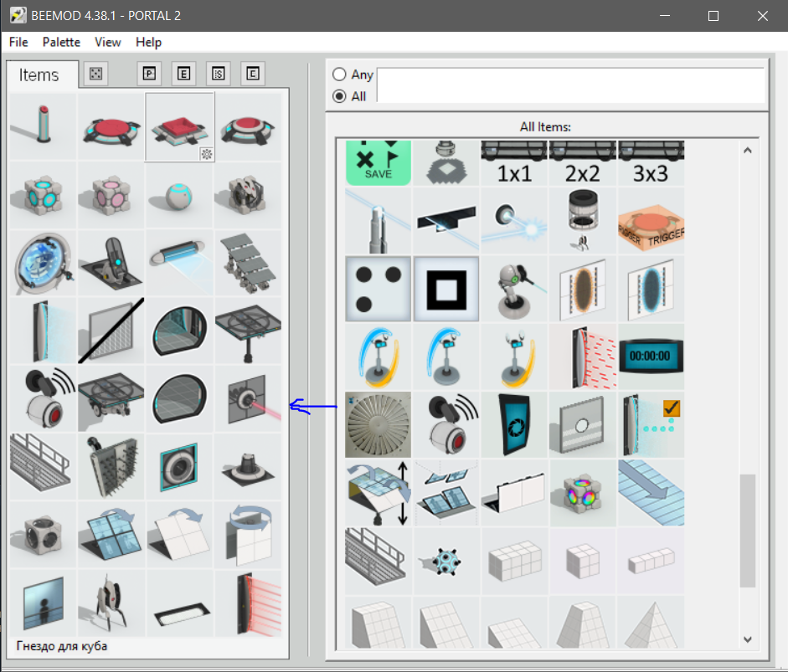Image resolution: width=788 pixels, height=672 pixels.
Task: Select the laser emitter beam item in All Items
Action: 514,221
